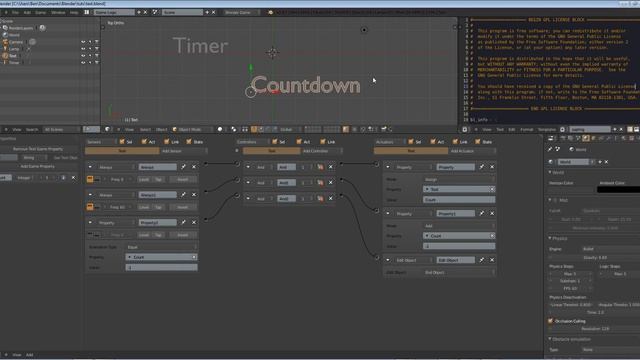Toggle Sensors Act checkbox

click(x=144, y=142)
